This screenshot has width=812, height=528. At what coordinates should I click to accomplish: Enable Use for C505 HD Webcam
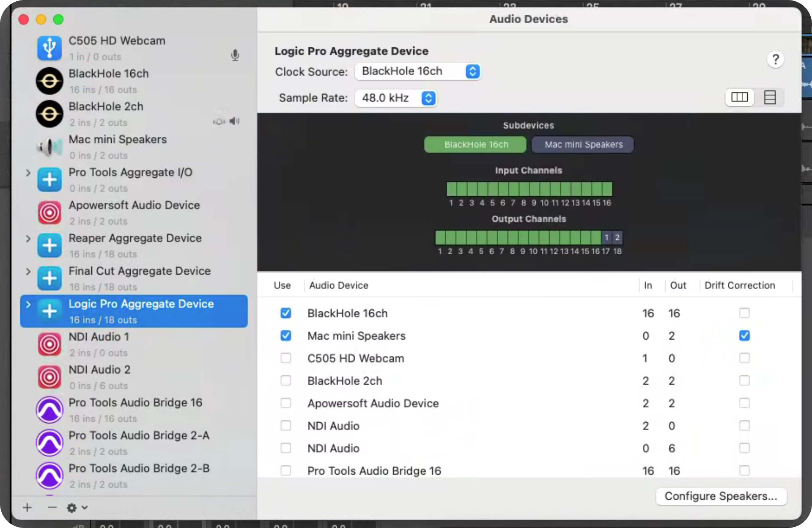[286, 358]
